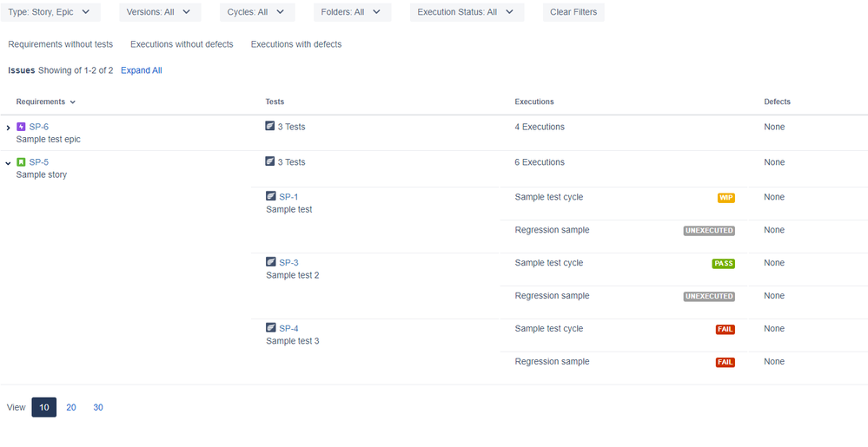Switch to Requirements without tests view
868x447 pixels.
[60, 44]
